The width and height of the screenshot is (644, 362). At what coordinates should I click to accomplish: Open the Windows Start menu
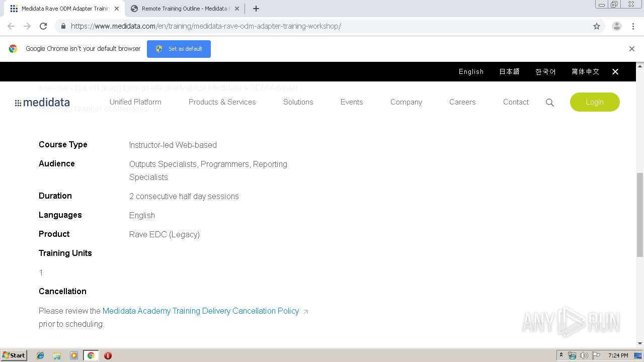14,355
